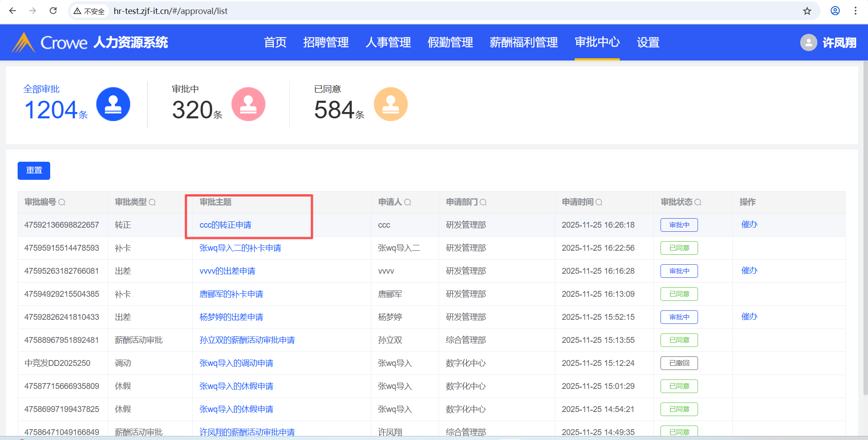Open 申请部门 column search icon
The width and height of the screenshot is (868, 440).
click(483, 202)
